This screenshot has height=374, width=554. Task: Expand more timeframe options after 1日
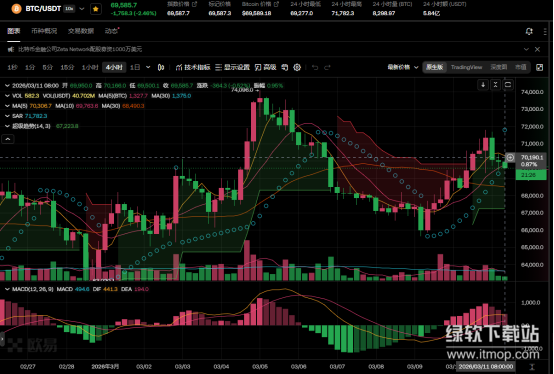(x=148, y=67)
